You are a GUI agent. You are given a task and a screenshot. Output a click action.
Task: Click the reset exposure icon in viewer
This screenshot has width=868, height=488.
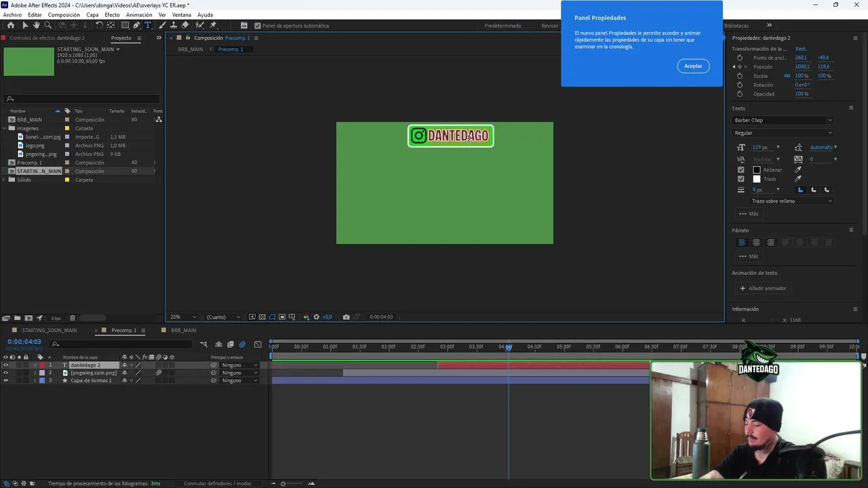coord(316,317)
